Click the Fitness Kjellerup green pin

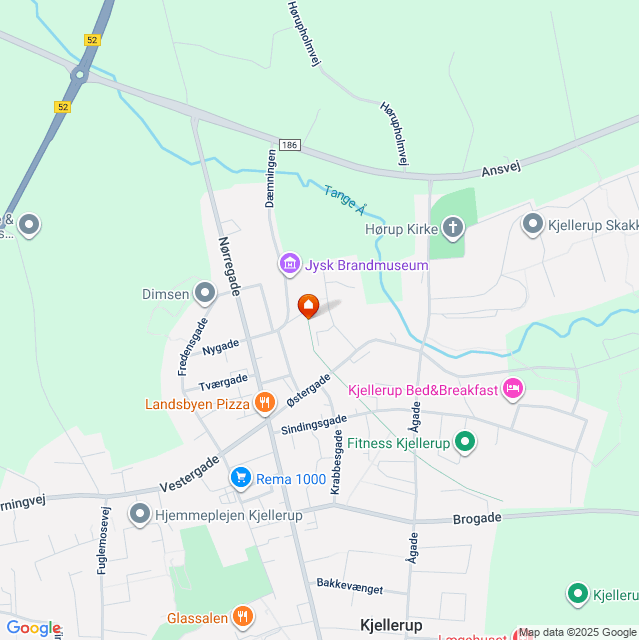(465, 442)
